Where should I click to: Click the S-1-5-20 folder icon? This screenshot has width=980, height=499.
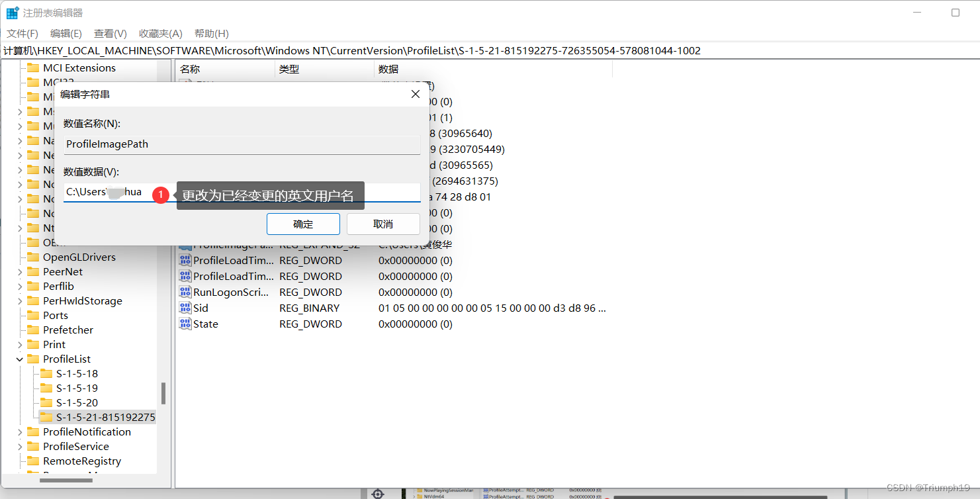(x=46, y=403)
